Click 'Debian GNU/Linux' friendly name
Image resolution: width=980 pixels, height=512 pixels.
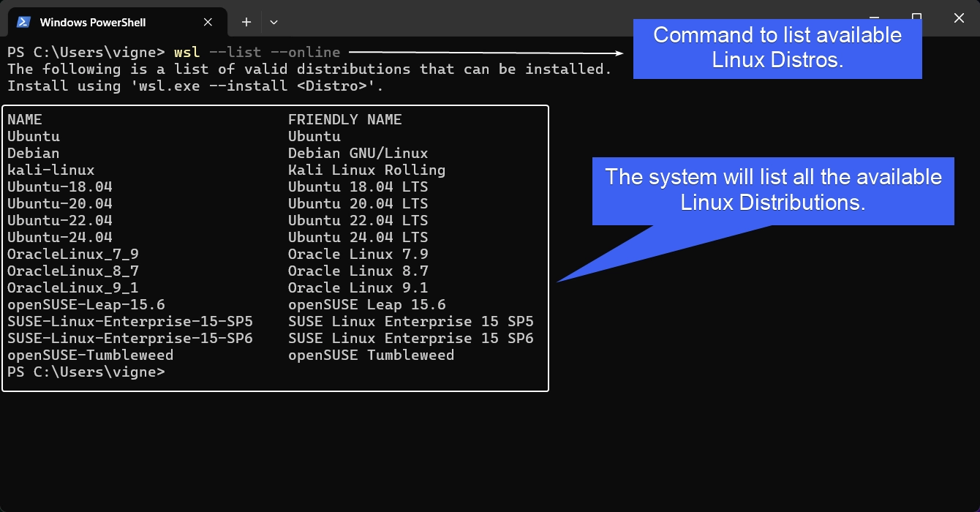pos(358,154)
